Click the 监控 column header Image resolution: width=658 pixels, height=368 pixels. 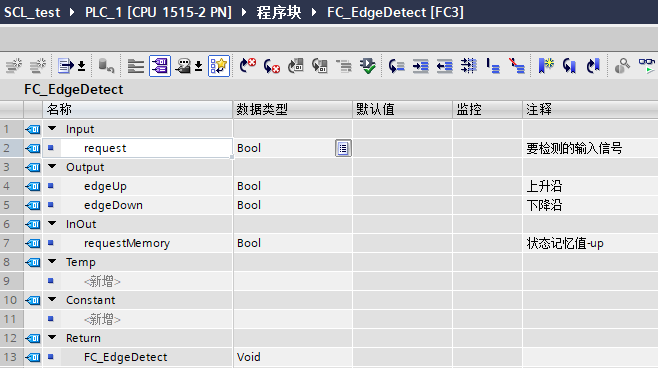click(488, 110)
